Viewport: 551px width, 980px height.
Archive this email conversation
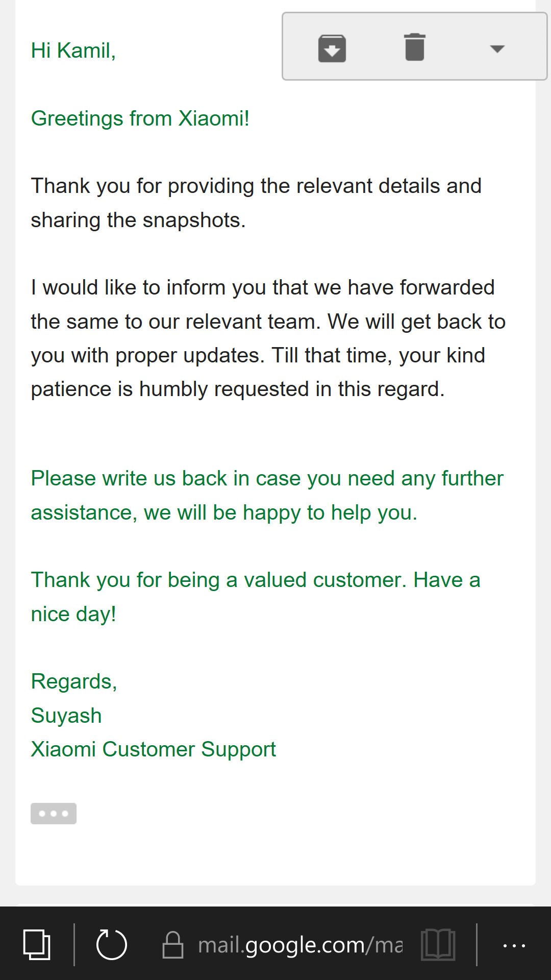point(332,48)
